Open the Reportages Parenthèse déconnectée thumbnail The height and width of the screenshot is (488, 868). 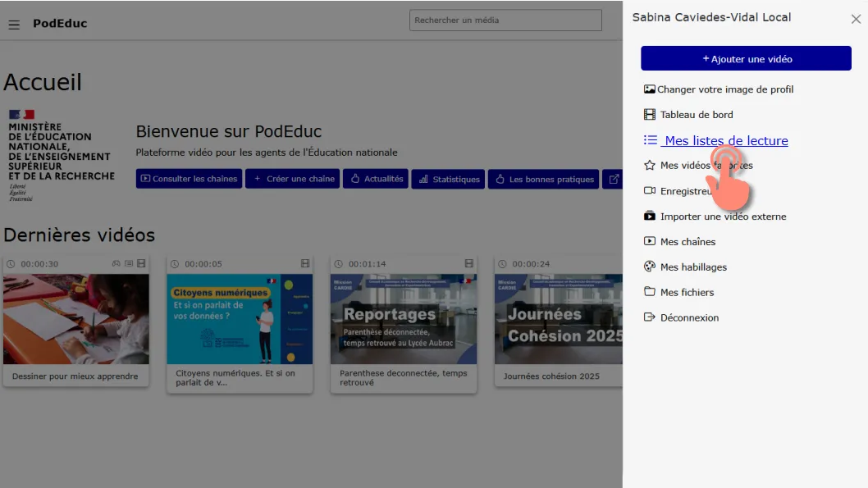coord(404,319)
